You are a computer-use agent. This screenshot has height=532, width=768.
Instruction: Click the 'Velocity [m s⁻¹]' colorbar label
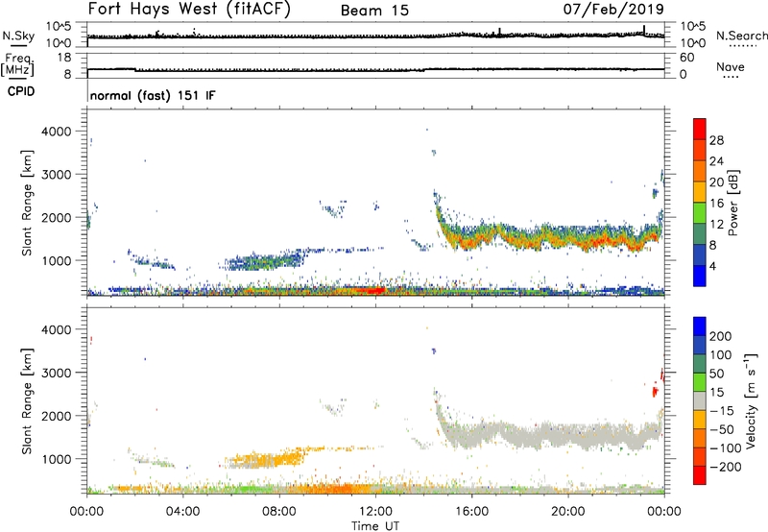[x=751, y=400]
